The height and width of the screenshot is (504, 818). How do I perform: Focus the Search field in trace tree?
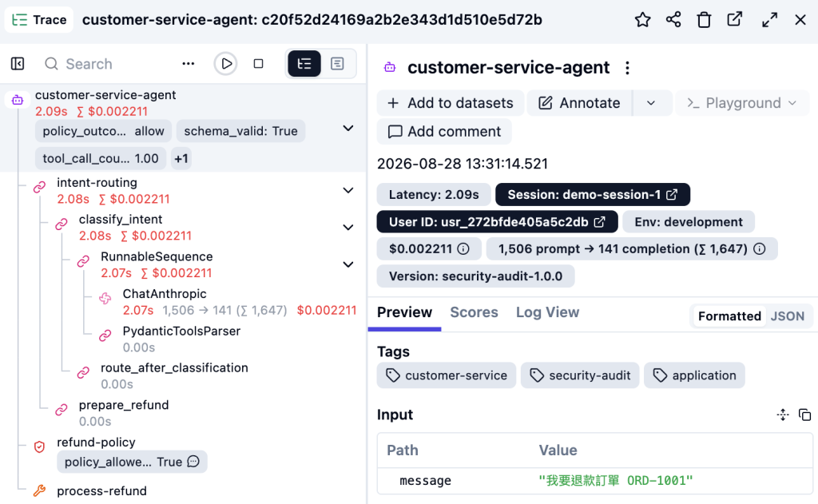pyautogui.click(x=109, y=64)
